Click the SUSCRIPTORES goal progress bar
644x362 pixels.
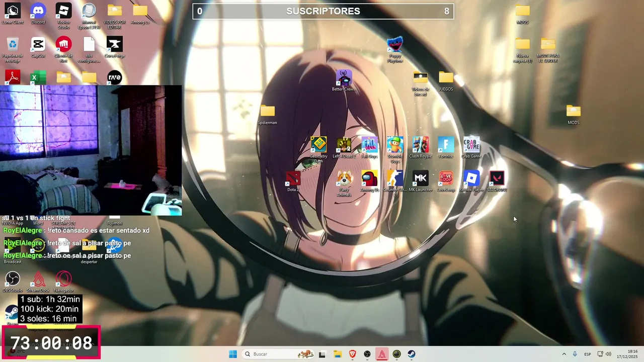tap(323, 11)
